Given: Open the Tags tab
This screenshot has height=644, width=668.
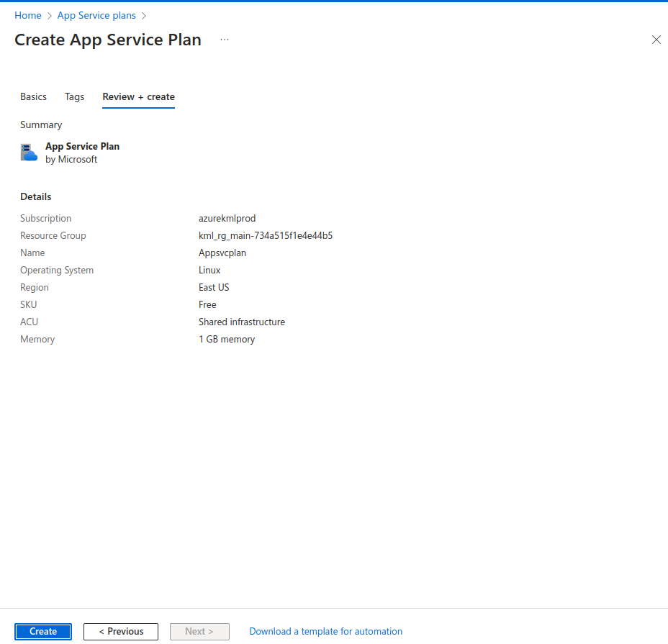Looking at the screenshot, I should point(74,96).
